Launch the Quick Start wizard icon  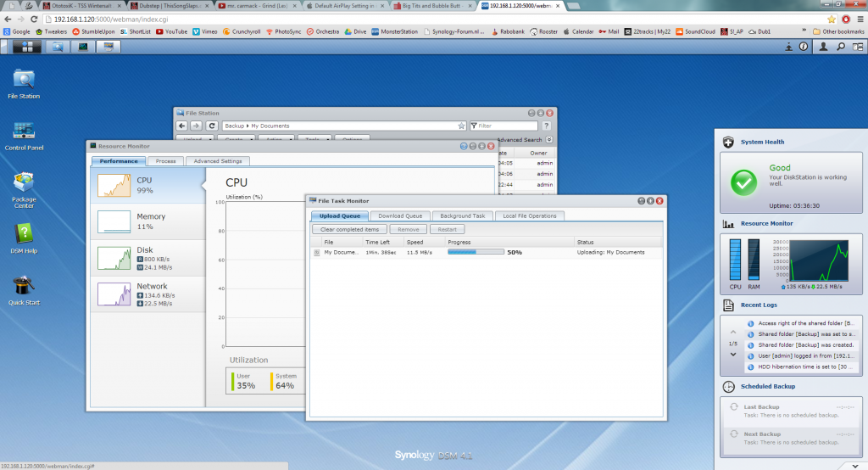coord(24,288)
